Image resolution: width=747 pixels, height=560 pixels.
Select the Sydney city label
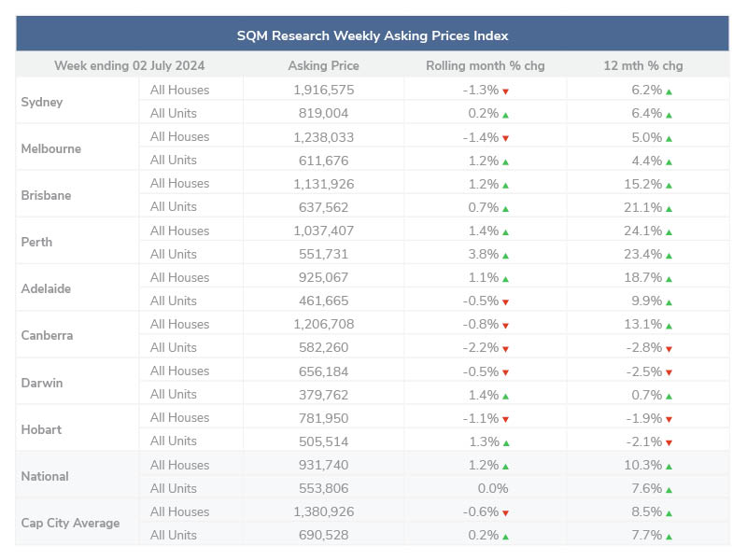[x=42, y=103]
